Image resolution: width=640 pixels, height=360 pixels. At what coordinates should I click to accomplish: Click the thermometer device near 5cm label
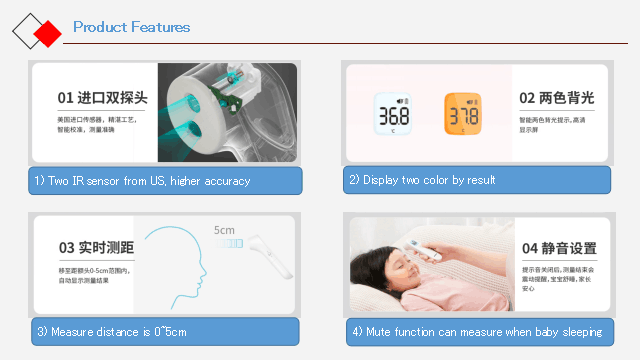tap(269, 257)
